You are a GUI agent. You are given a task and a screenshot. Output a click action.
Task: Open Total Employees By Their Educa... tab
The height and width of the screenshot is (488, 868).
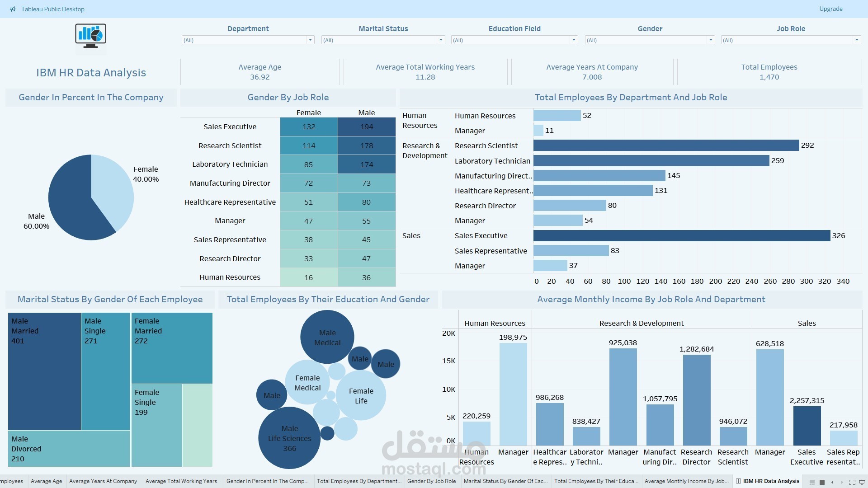point(596,481)
